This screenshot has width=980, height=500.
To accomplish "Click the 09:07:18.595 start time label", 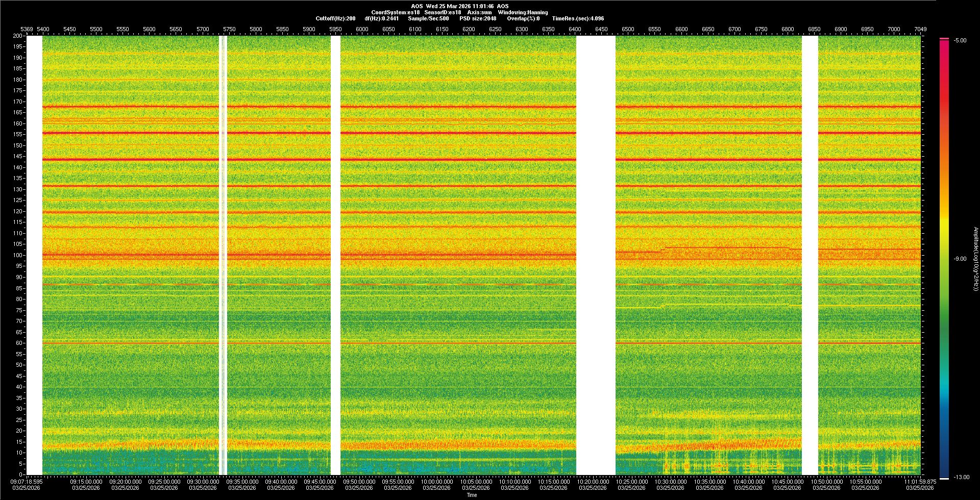I will click(27, 482).
